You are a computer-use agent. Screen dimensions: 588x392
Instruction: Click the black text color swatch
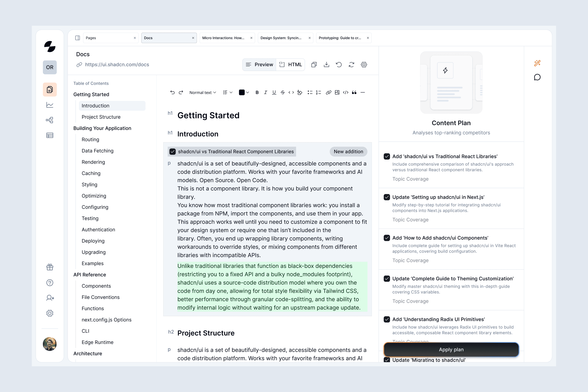(242, 93)
